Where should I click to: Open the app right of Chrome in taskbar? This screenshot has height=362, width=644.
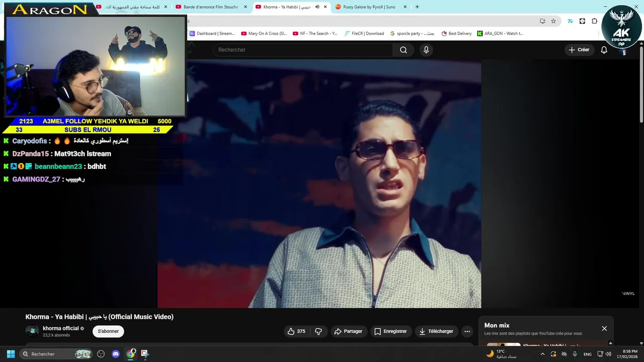144,354
